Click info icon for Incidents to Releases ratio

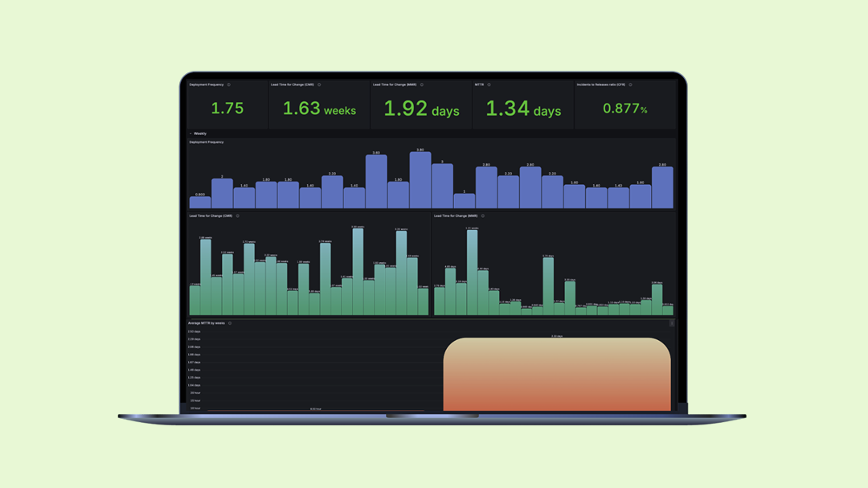click(x=630, y=84)
